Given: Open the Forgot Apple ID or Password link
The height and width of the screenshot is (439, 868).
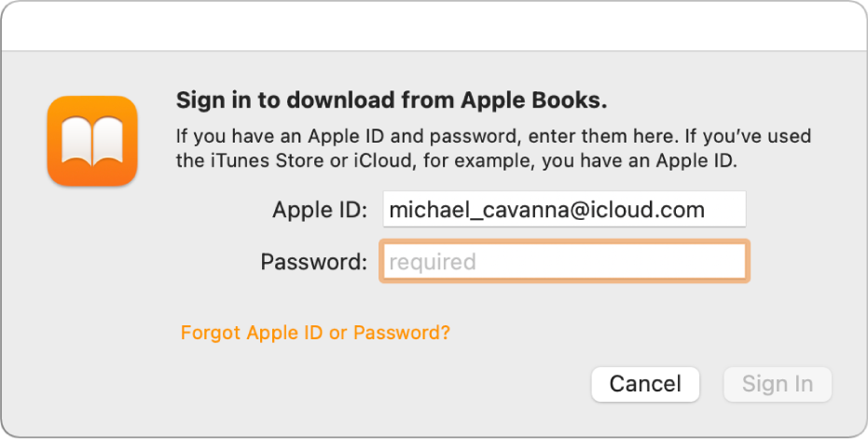Looking at the screenshot, I should pyautogui.click(x=315, y=333).
